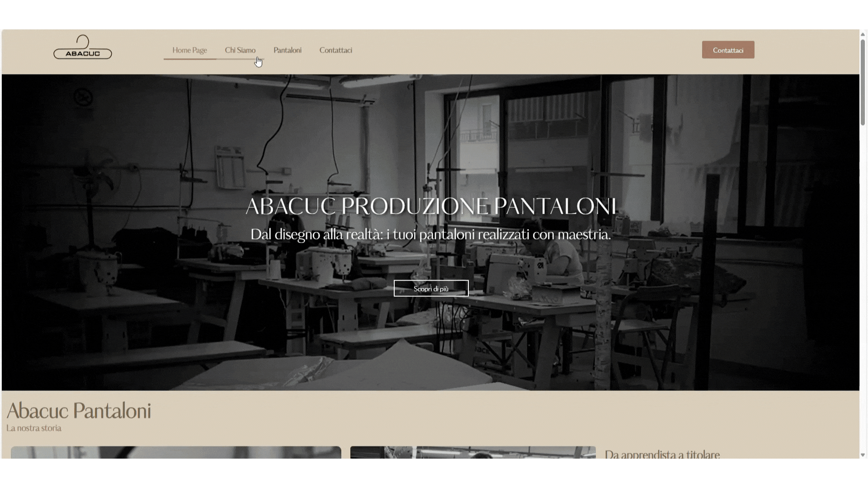
Task: Click the 'Da apprendista a titolare' heading
Action: coord(662,454)
